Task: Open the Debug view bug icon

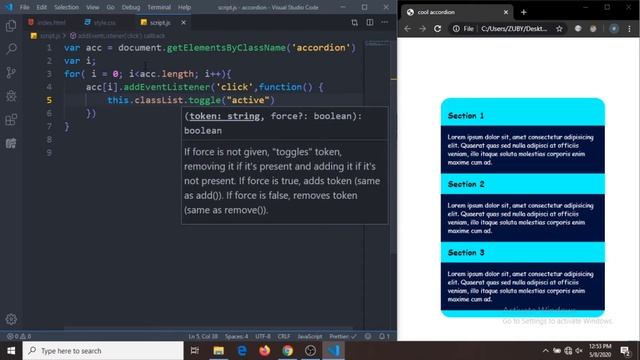Action: click(11, 96)
